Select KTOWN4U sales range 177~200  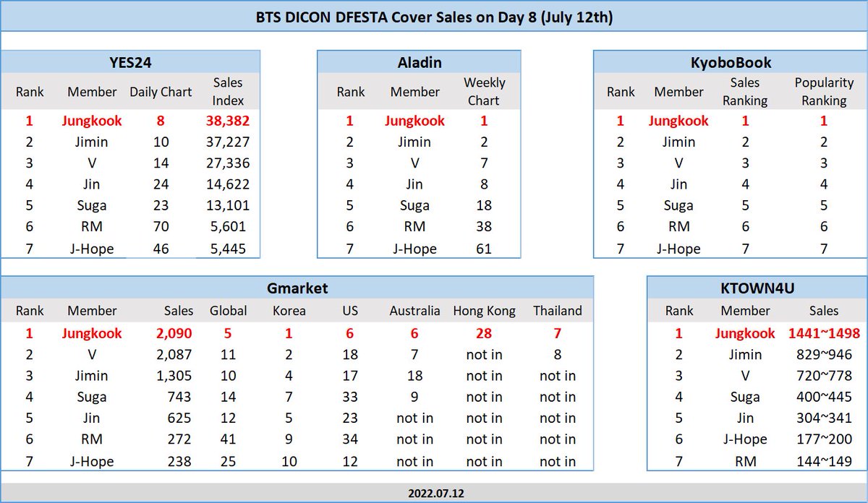pyautogui.click(x=824, y=439)
